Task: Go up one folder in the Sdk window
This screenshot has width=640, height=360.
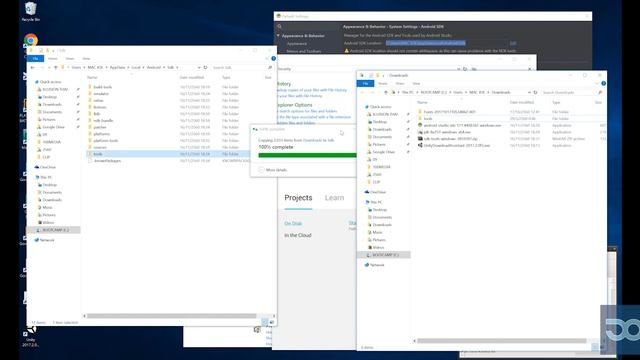Action: (x=56, y=67)
